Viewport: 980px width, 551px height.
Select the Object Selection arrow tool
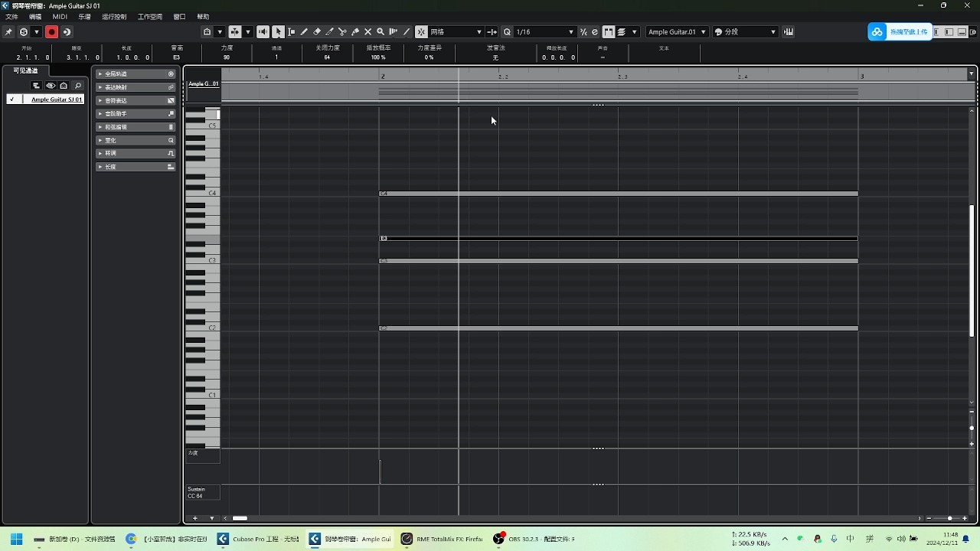pyautogui.click(x=278, y=31)
